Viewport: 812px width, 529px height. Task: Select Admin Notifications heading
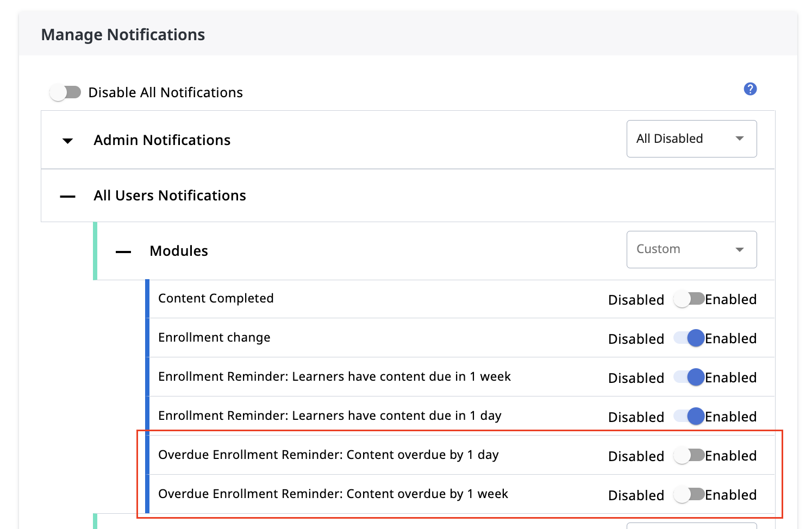162,140
